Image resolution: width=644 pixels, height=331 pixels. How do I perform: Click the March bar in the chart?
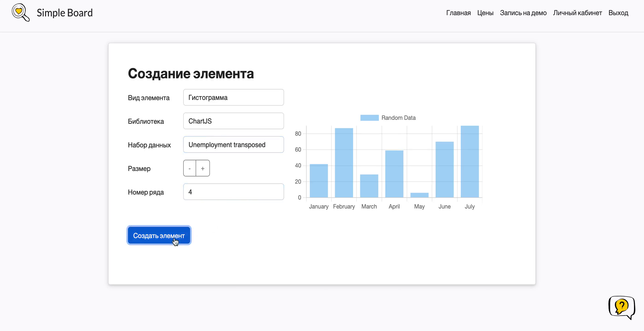369,186
